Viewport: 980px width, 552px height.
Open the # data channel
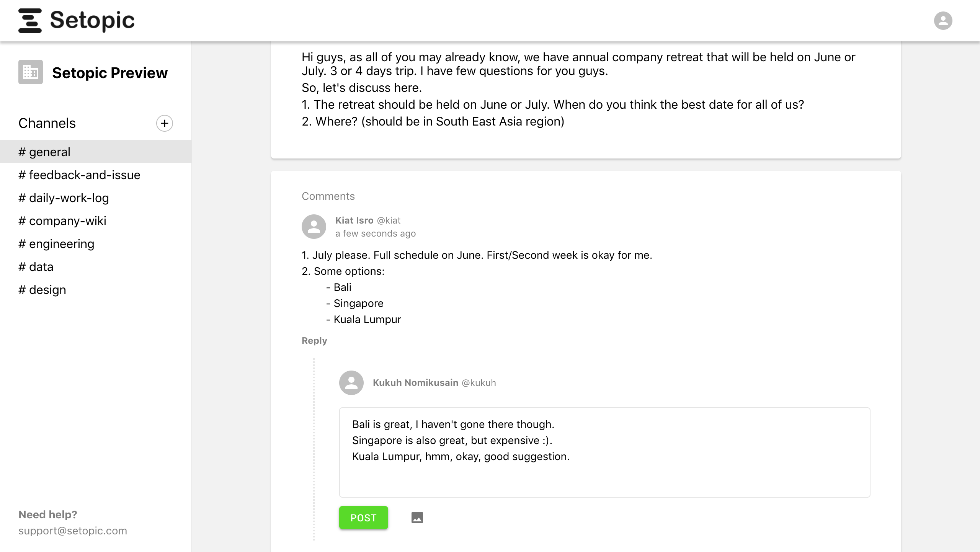36,267
